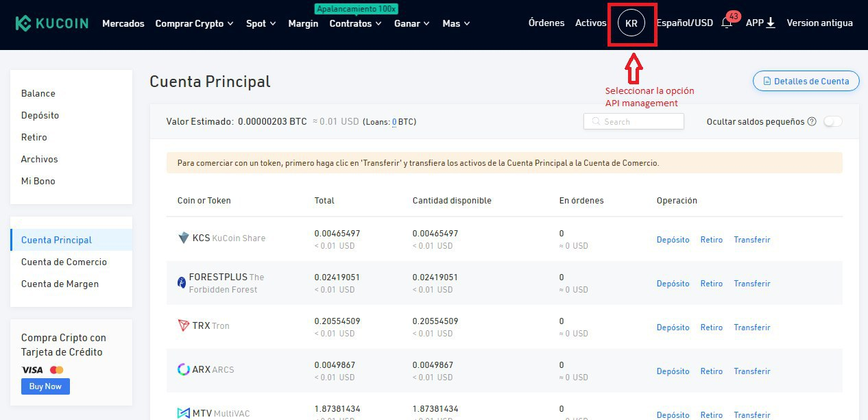The height and width of the screenshot is (420, 868).
Task: Click the Cantidad disponible column header
Action: (452, 201)
